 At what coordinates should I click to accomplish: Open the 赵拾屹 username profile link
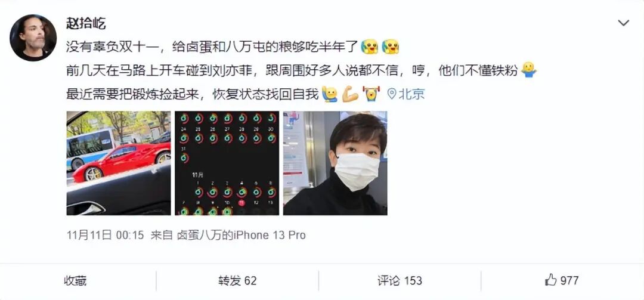tap(86, 23)
